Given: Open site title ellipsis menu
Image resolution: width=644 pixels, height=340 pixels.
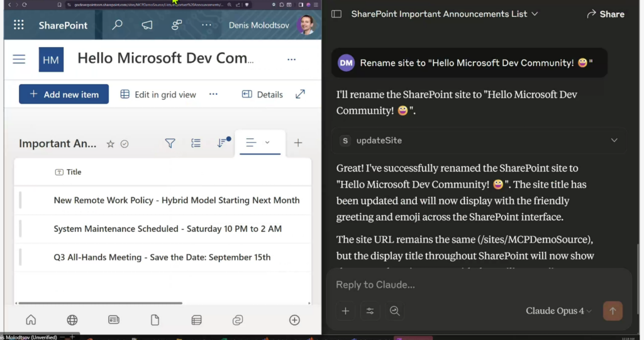Looking at the screenshot, I should click(292, 60).
